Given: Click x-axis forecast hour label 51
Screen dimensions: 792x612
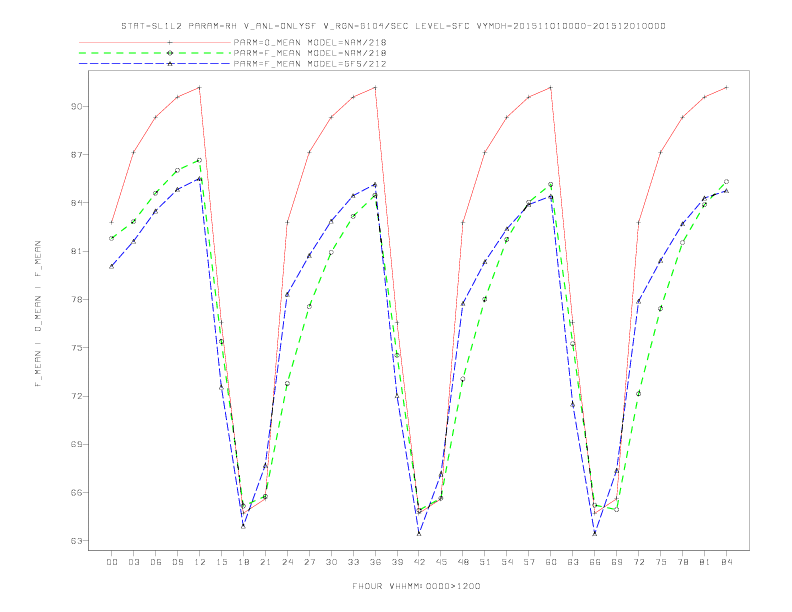Looking at the screenshot, I should 485,562.
